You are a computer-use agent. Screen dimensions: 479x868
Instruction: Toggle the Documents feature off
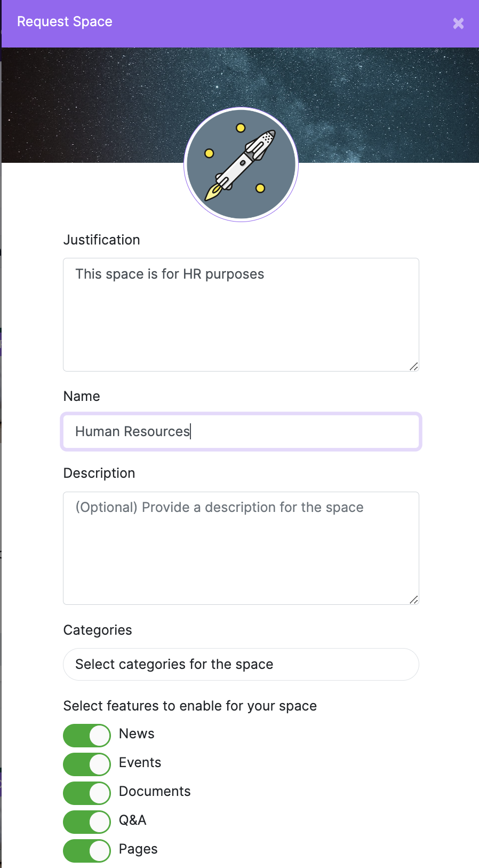click(86, 793)
